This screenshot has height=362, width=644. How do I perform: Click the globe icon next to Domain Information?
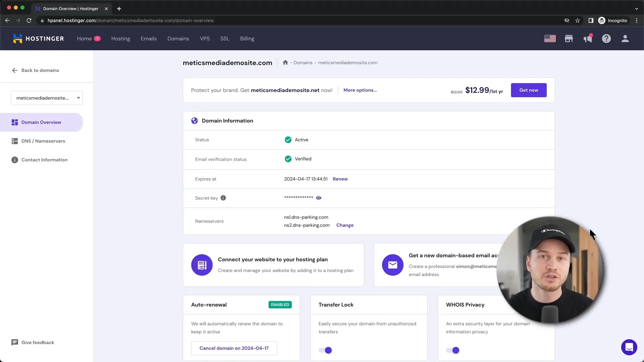click(x=195, y=121)
